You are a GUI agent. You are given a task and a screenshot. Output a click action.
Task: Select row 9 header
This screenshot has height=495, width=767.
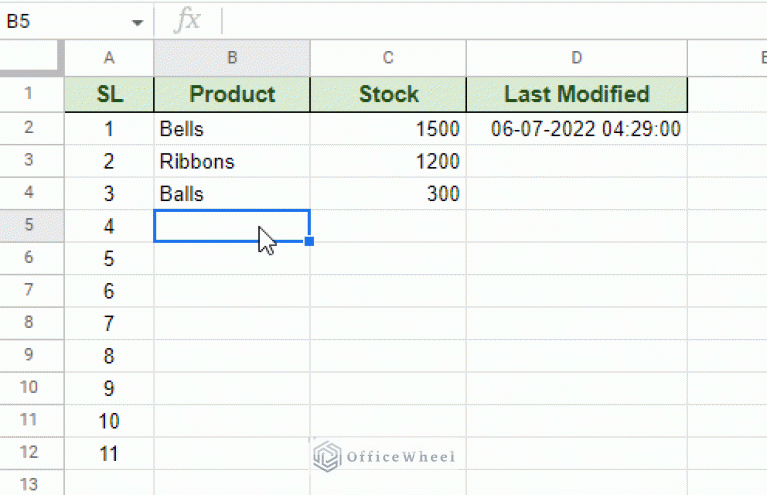(x=31, y=355)
